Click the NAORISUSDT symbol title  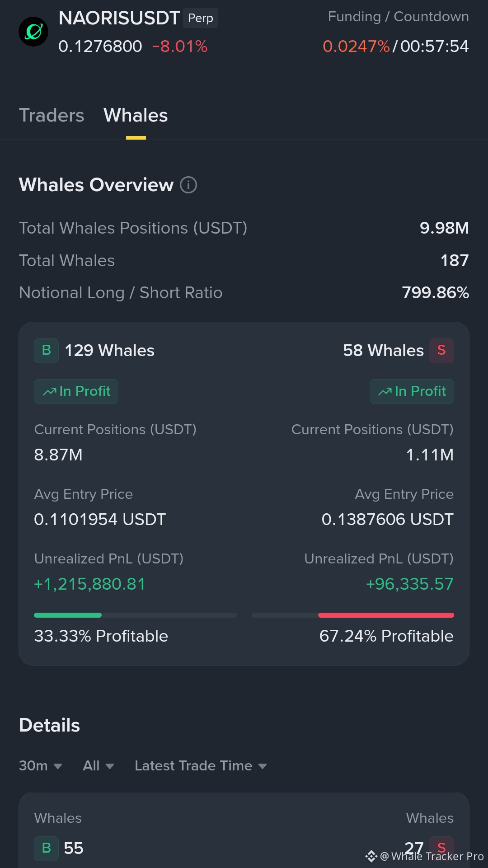119,18
